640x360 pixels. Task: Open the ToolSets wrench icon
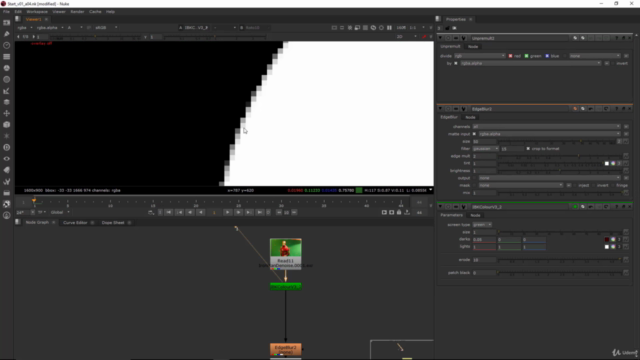pyautogui.click(x=7, y=181)
